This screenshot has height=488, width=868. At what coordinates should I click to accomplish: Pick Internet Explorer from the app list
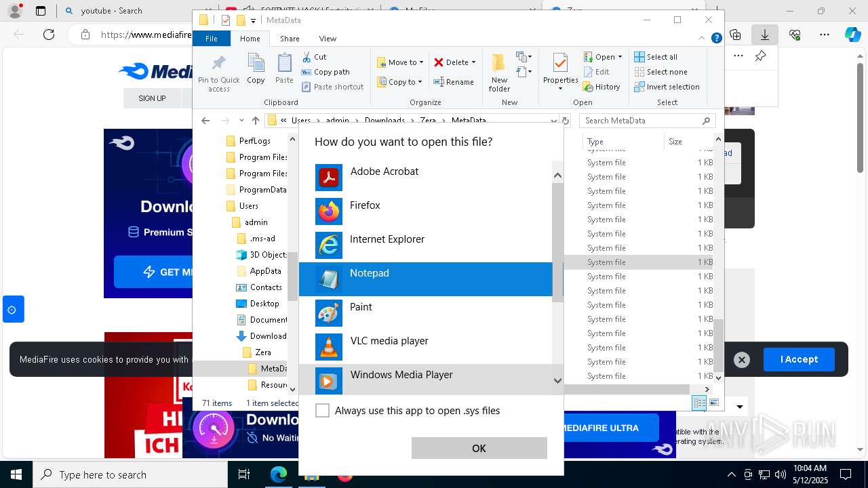(x=426, y=245)
